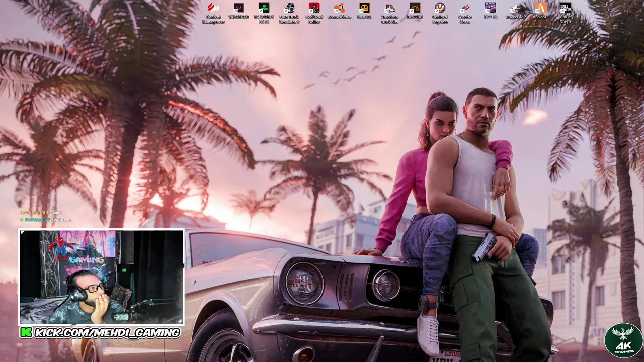Select the F1 24 desktop icon
This screenshot has height=362, width=644.
[490, 11]
